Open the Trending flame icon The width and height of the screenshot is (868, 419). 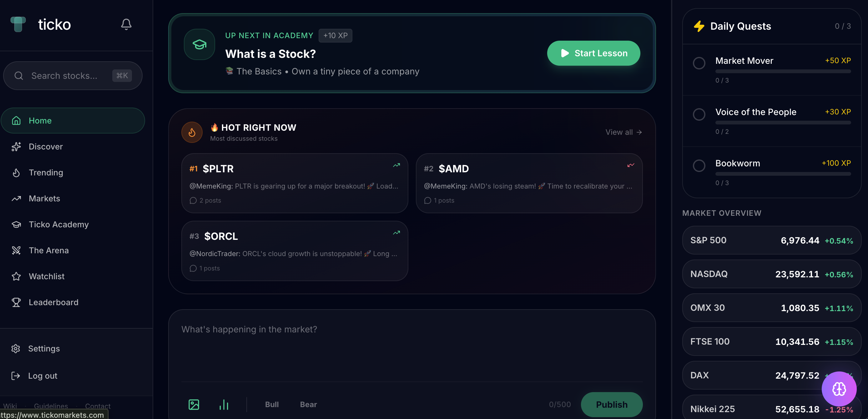16,173
